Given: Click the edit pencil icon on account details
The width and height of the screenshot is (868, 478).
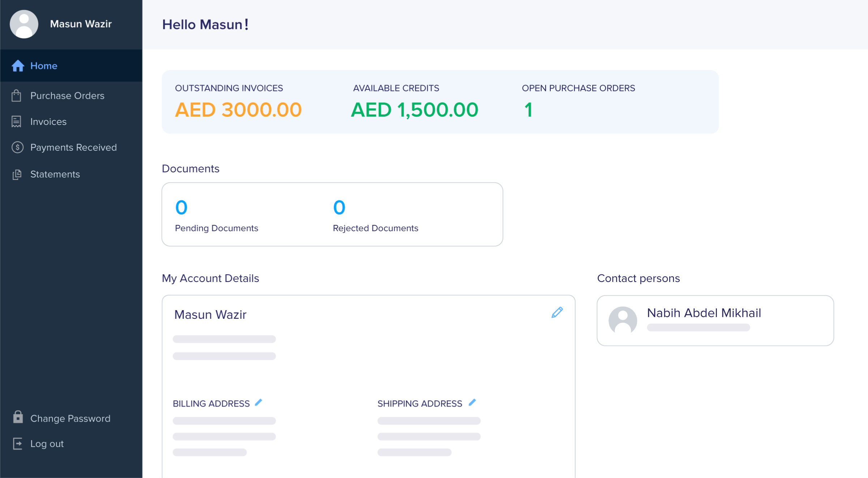Looking at the screenshot, I should coord(557,312).
